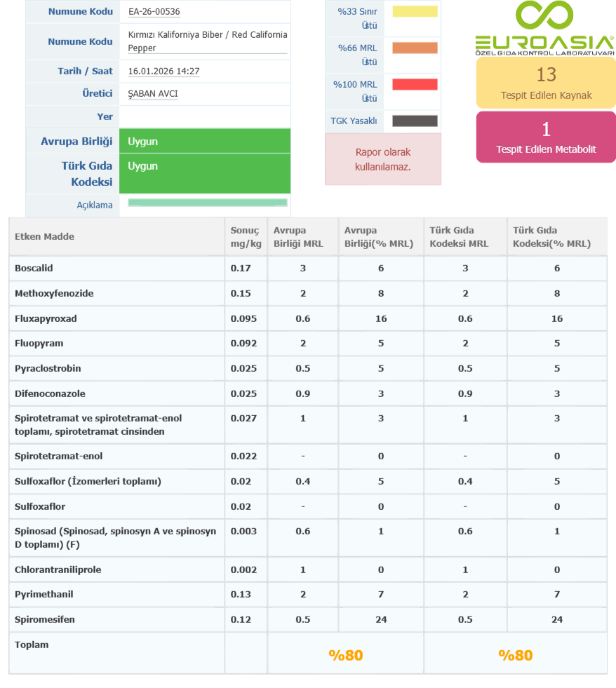This screenshot has height=688, width=616.
Task: Select the orange %66 MRL Üstü swatch
Action: (415, 48)
